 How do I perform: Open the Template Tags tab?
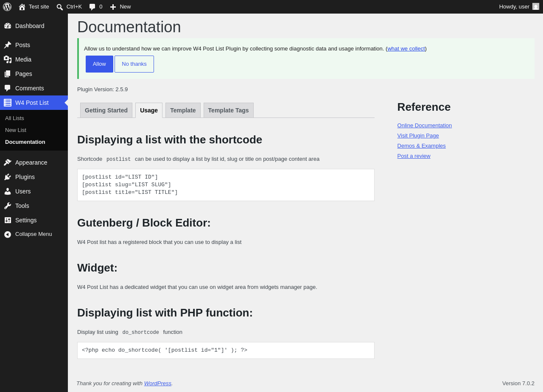coord(228,110)
